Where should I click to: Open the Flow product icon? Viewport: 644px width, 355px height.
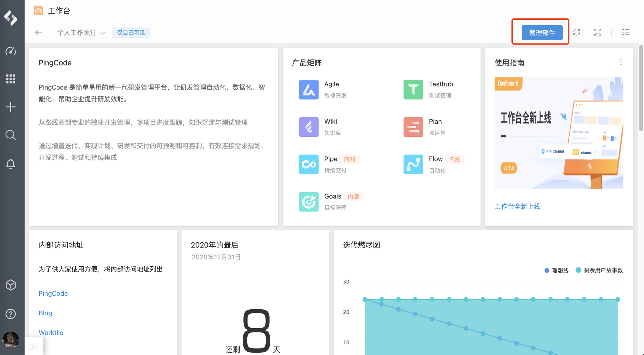(413, 164)
